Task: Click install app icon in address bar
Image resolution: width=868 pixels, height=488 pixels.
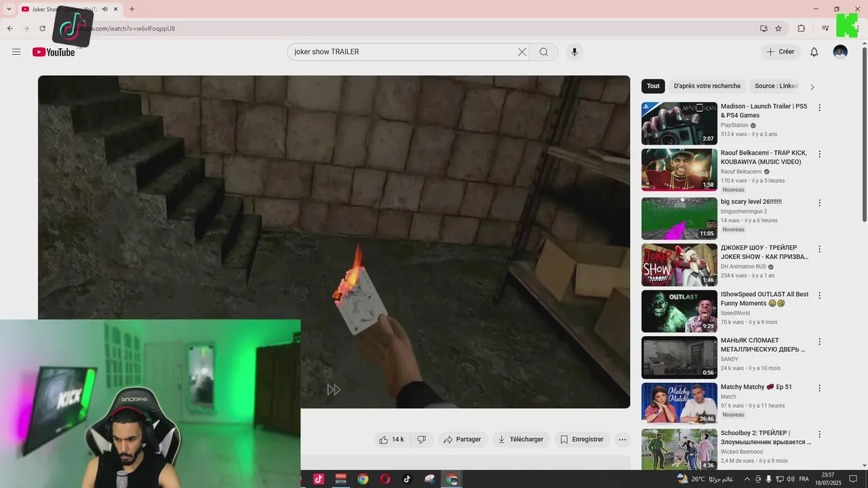Action: [764, 28]
